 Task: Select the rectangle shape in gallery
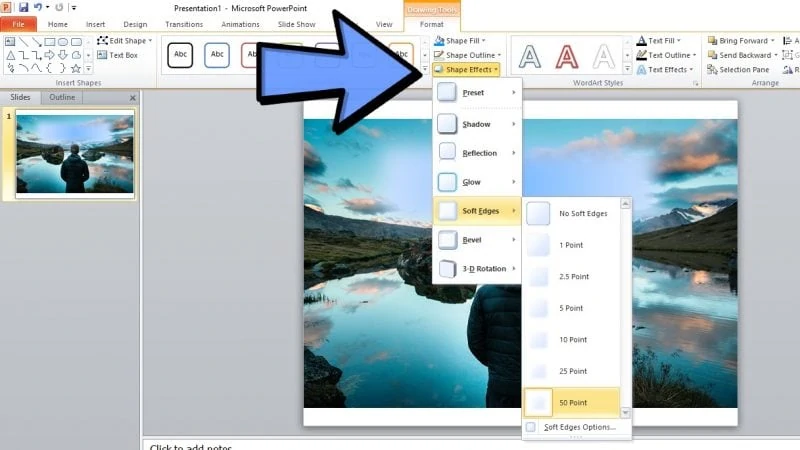(x=50, y=41)
